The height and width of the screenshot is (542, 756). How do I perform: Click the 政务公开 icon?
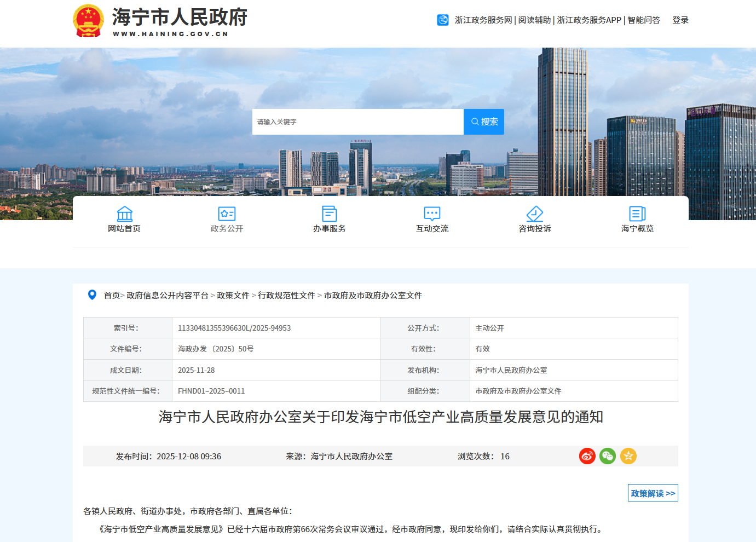pos(227,214)
